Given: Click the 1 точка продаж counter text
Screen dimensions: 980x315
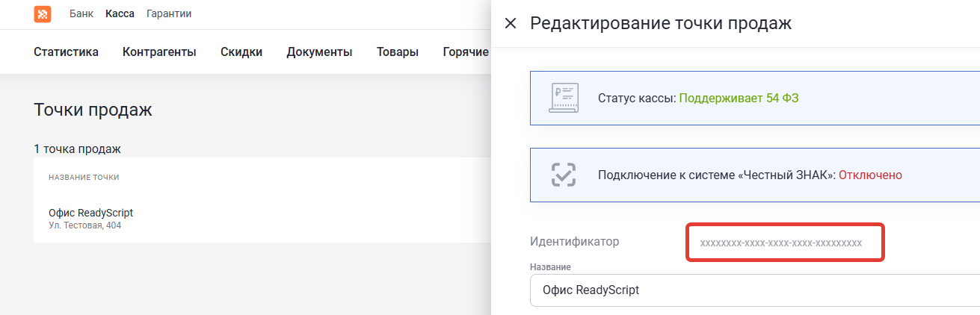Looking at the screenshot, I should pyautogui.click(x=77, y=149).
